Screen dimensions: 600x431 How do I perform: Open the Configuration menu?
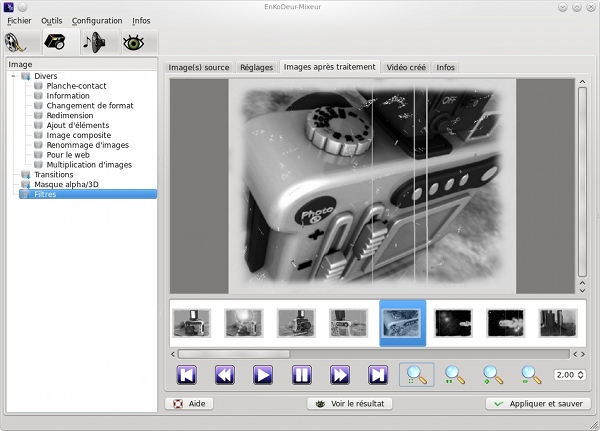(x=97, y=21)
